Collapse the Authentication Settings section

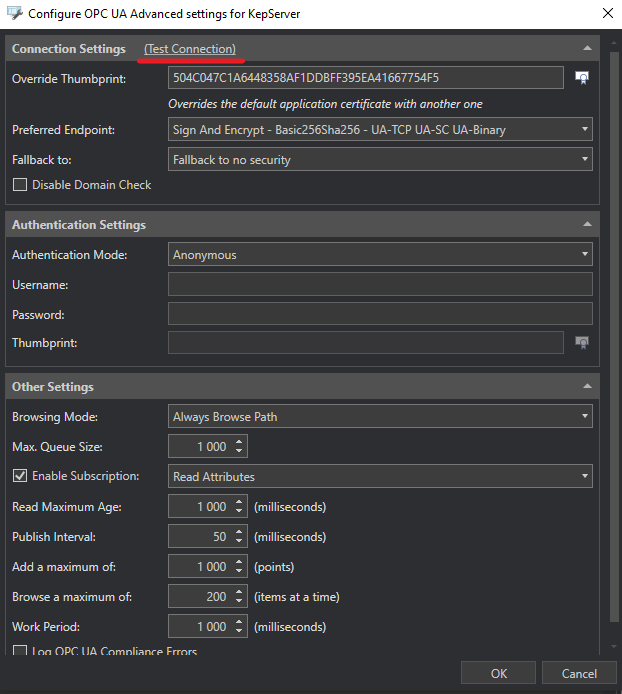tap(587, 224)
